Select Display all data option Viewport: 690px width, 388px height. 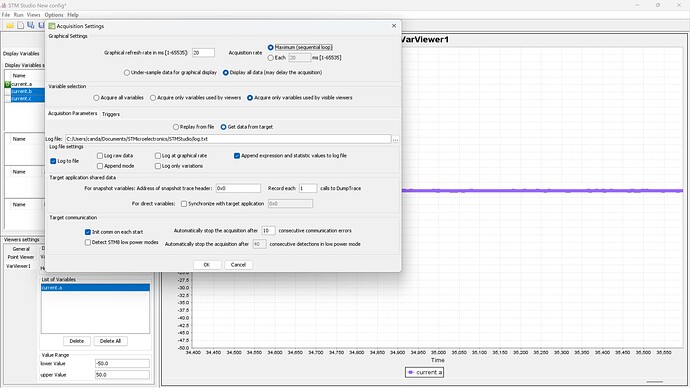click(x=226, y=73)
